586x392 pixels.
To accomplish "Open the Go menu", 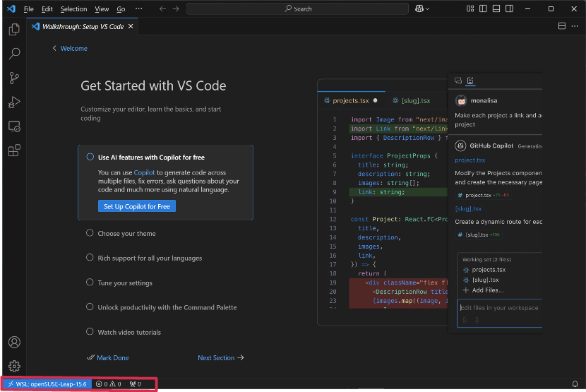I will tap(121, 8).
